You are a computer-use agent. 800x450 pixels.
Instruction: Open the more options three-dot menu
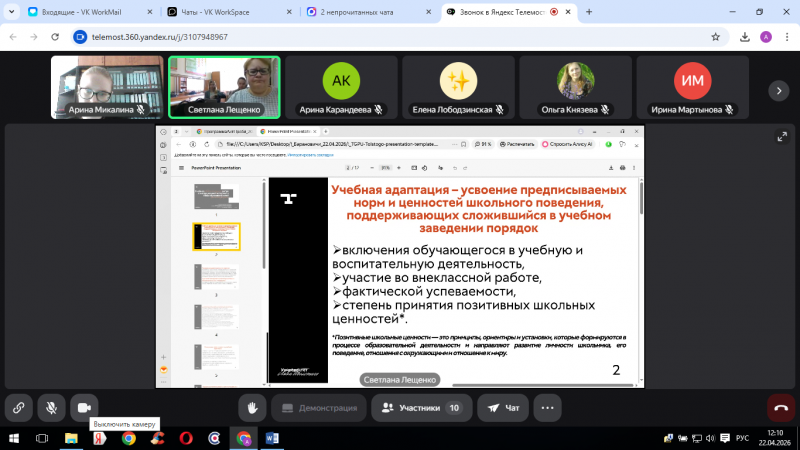click(x=547, y=407)
